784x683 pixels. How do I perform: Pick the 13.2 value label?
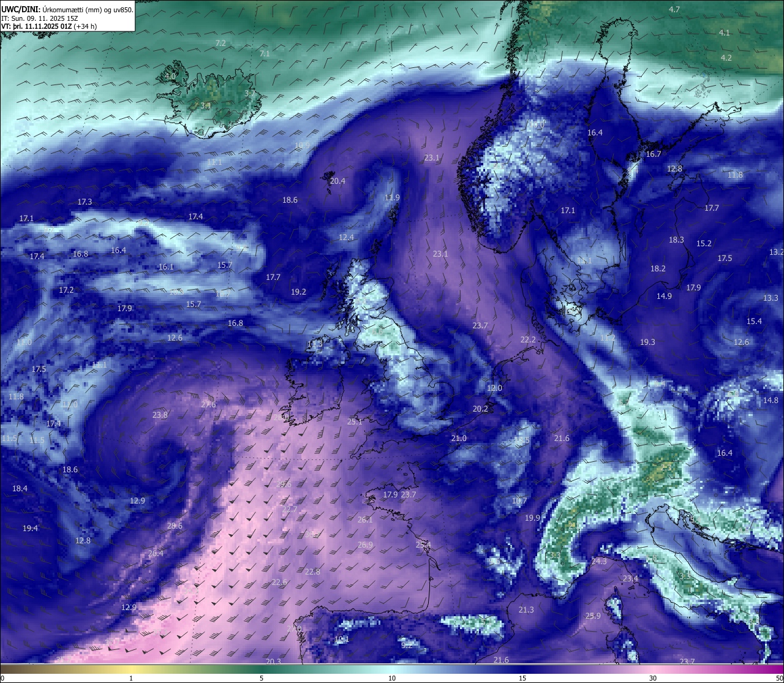click(776, 252)
